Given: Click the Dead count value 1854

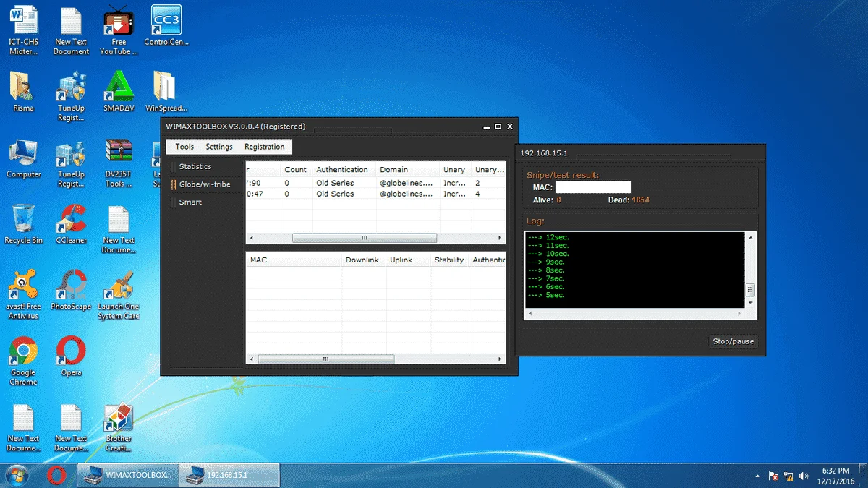Looking at the screenshot, I should coord(640,200).
